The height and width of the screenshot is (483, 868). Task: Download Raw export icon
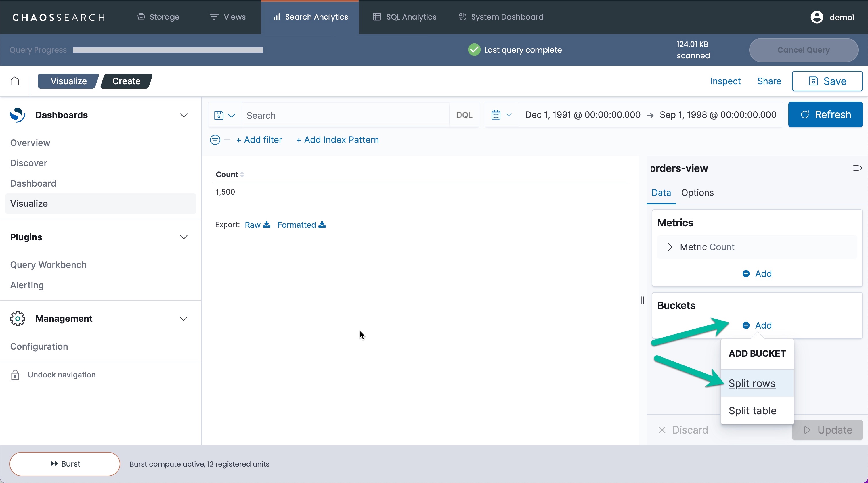pyautogui.click(x=267, y=225)
